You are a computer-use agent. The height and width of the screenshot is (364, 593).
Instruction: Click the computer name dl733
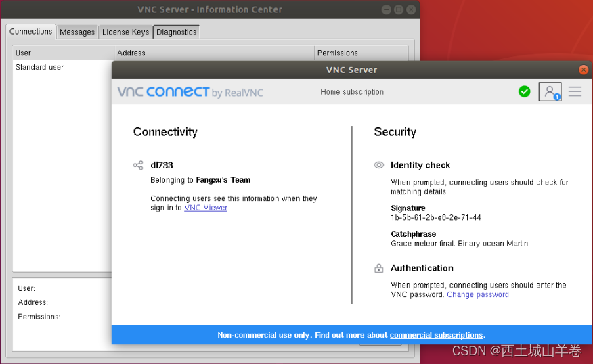click(x=162, y=165)
